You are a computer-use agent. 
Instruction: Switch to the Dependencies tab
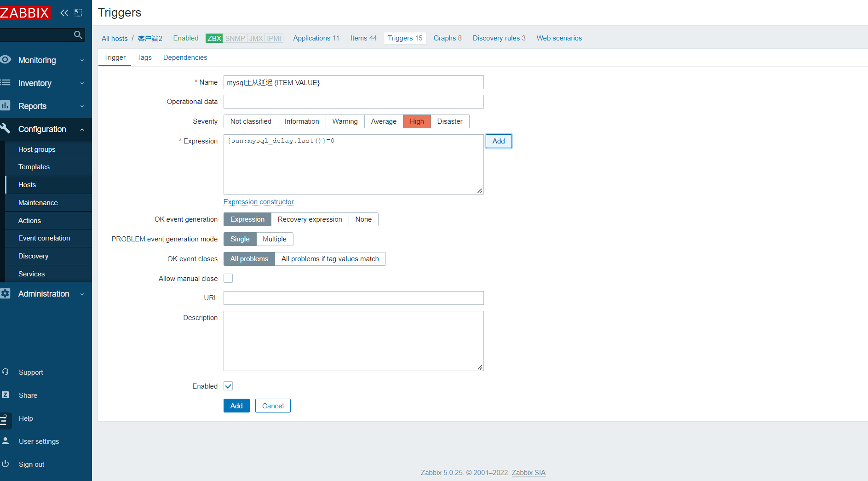coord(185,57)
